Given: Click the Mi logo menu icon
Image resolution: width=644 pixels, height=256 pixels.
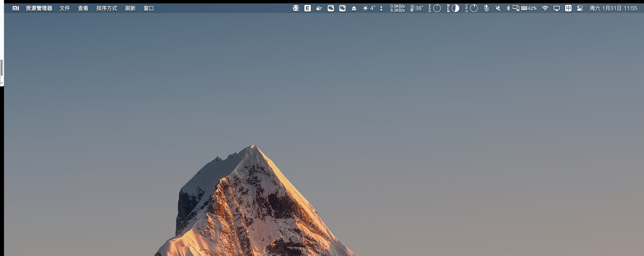Looking at the screenshot, I should tap(16, 8).
